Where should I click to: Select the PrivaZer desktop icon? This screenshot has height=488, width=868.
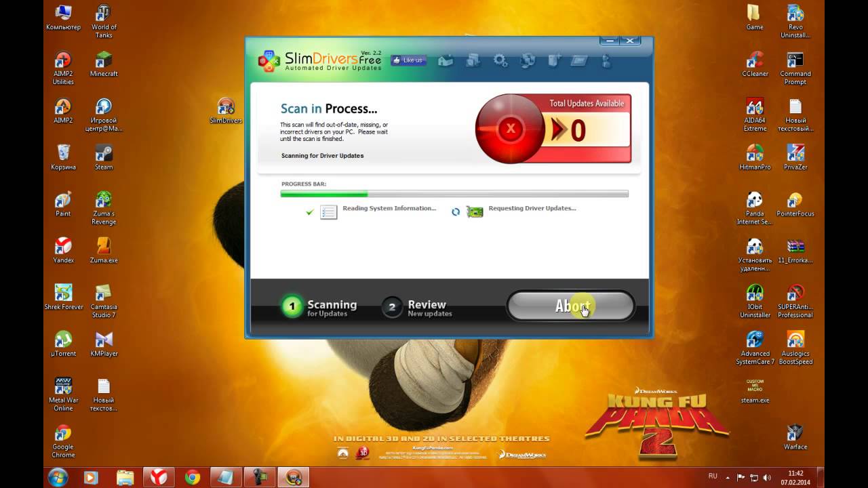click(x=795, y=158)
